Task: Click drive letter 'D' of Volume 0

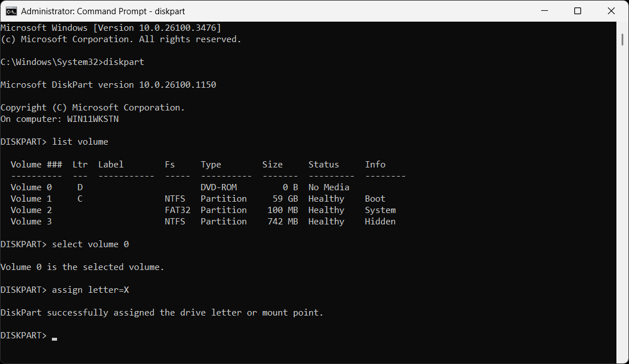Action: pyautogui.click(x=80, y=187)
